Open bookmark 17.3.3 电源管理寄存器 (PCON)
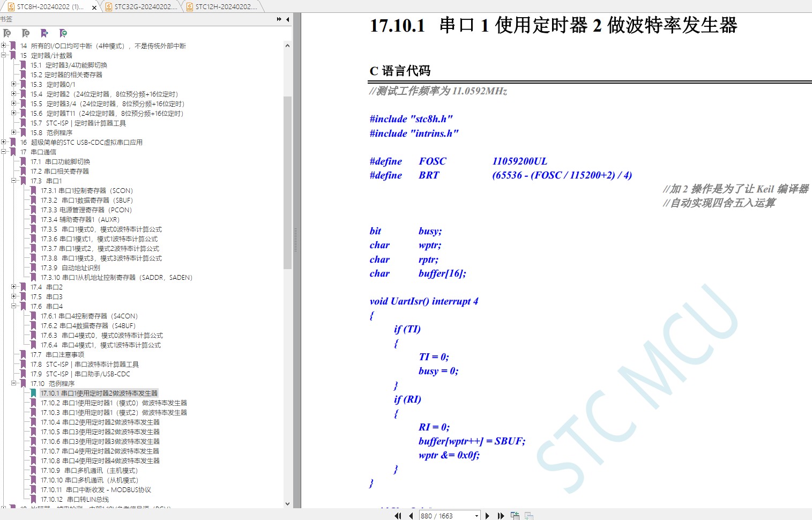 (x=86, y=210)
